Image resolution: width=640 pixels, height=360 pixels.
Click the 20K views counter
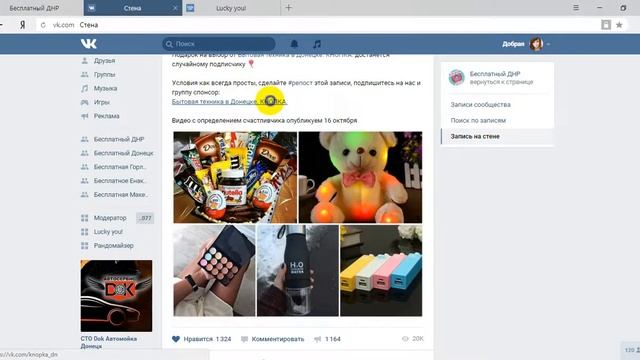418,339
